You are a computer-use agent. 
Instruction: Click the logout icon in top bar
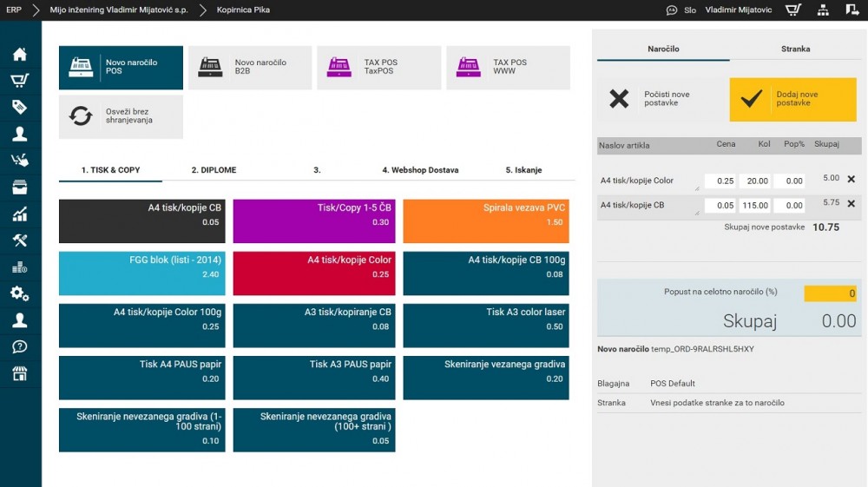(x=852, y=10)
